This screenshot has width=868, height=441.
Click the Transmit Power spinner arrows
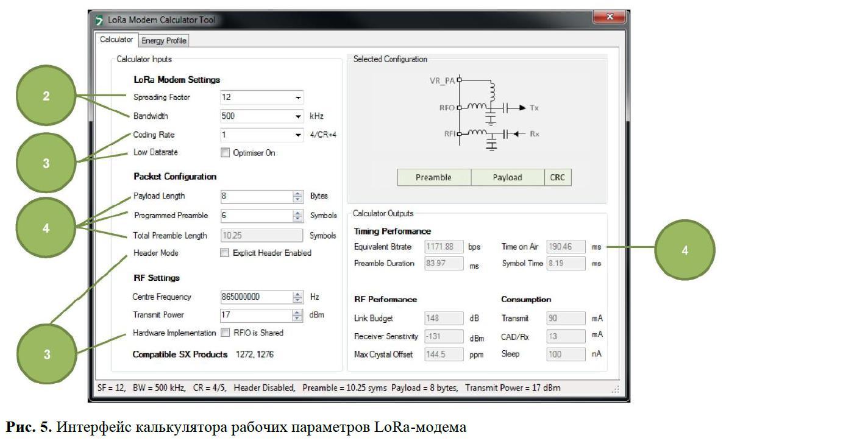coord(297,316)
